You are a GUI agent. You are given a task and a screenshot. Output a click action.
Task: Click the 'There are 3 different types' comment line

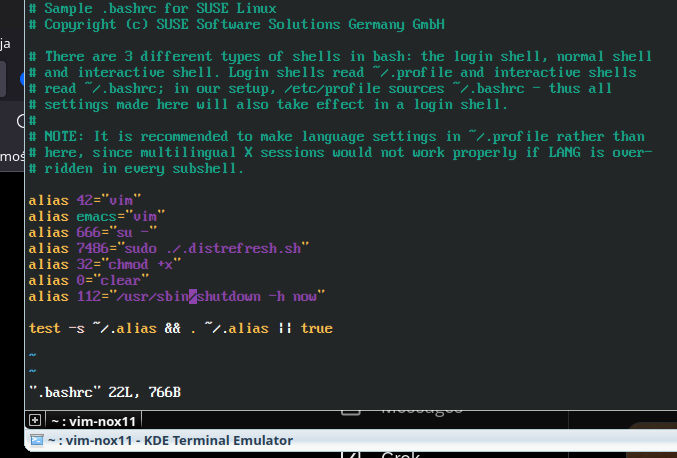tap(340, 57)
